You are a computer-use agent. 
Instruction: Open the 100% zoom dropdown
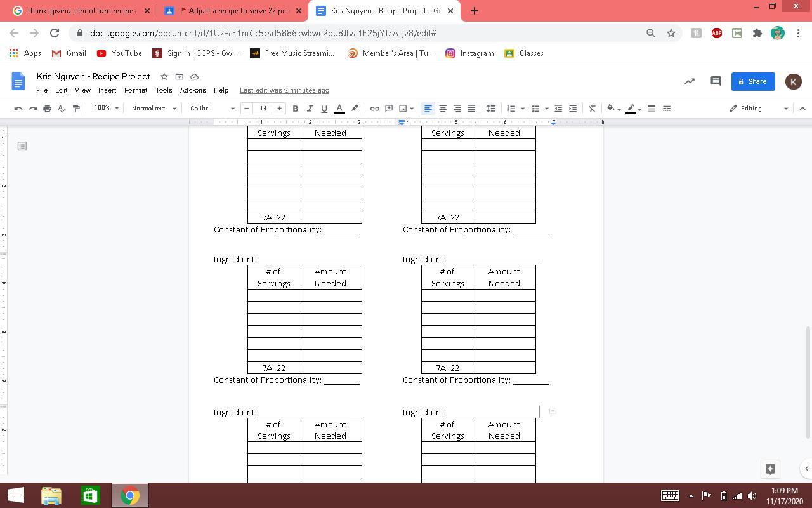coord(106,109)
